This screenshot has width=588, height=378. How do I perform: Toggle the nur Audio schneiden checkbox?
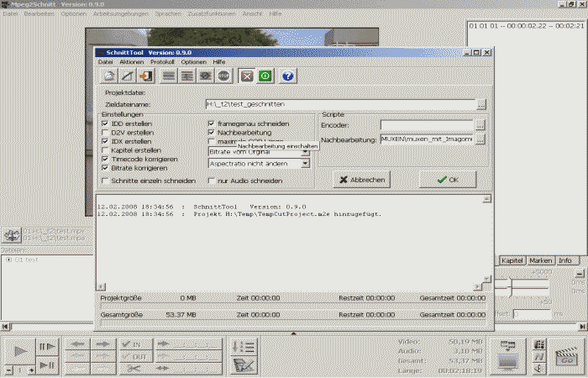click(212, 181)
